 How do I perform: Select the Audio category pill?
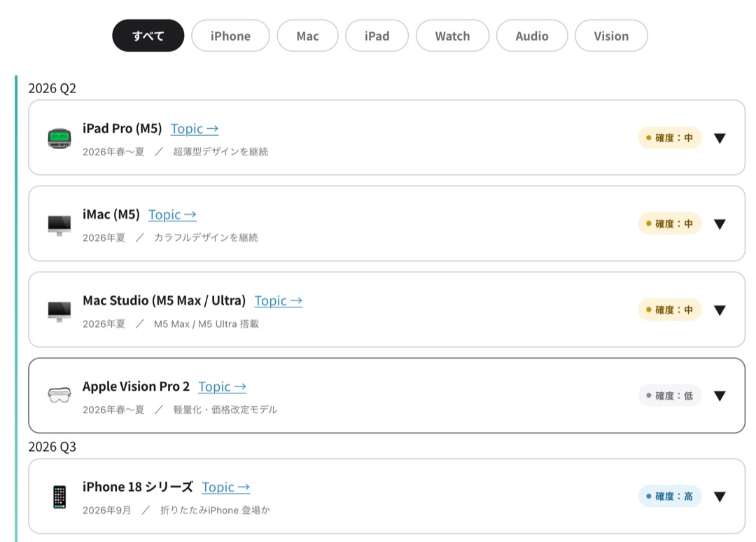[532, 36]
